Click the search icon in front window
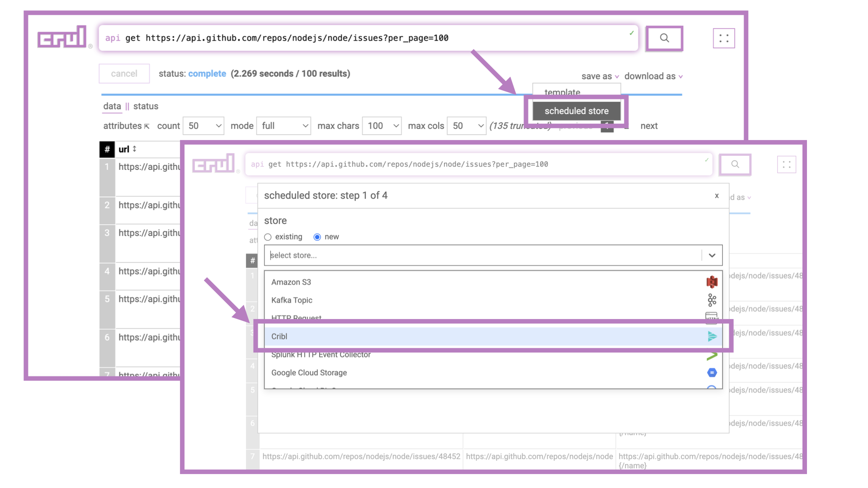868x488 pixels. click(735, 164)
